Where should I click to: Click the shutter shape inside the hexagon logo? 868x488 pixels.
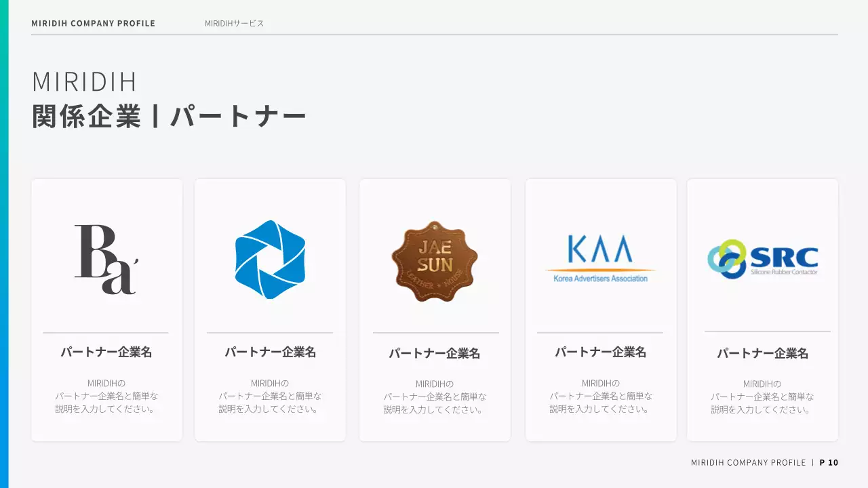pos(270,260)
